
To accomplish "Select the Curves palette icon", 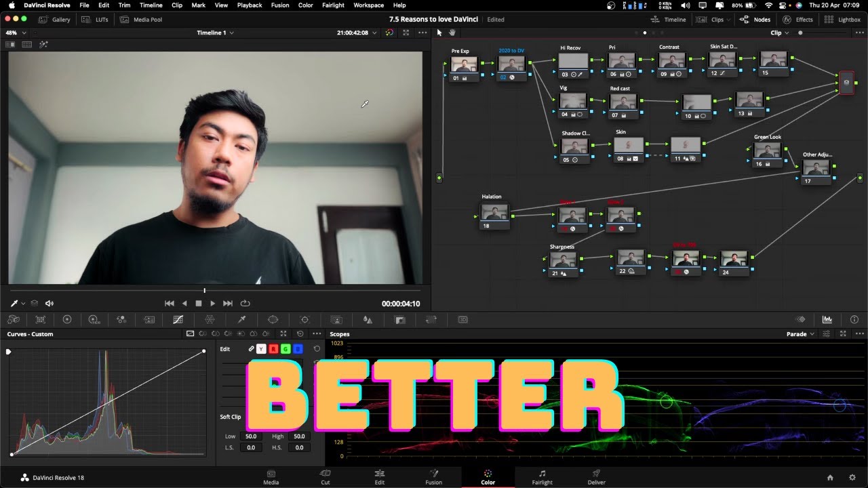I will pos(178,319).
